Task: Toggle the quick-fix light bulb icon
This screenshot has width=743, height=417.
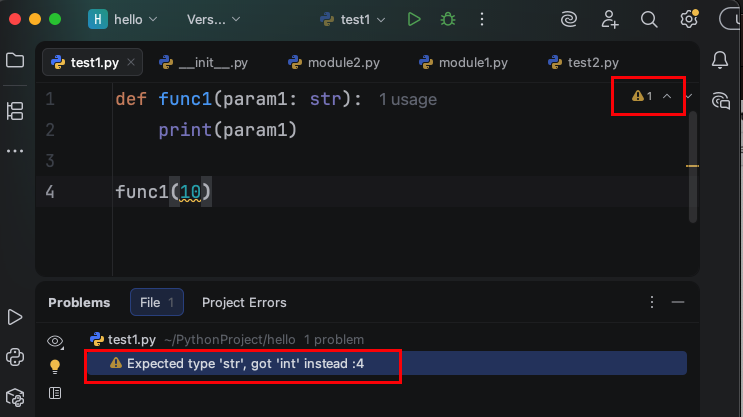Action: [55, 366]
